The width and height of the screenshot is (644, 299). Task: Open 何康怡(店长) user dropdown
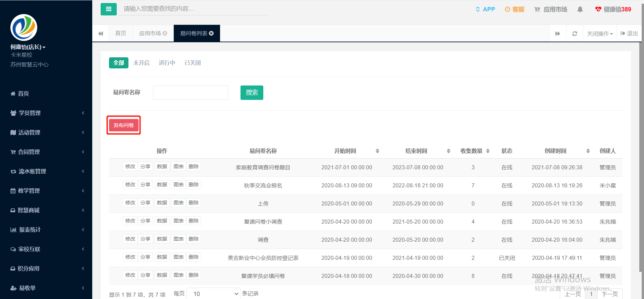28,47
